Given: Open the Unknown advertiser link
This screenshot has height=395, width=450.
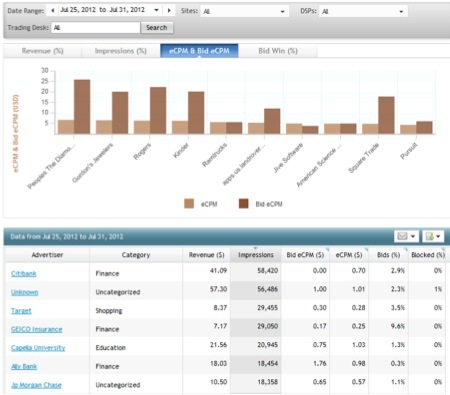Looking at the screenshot, I should click(x=25, y=292).
